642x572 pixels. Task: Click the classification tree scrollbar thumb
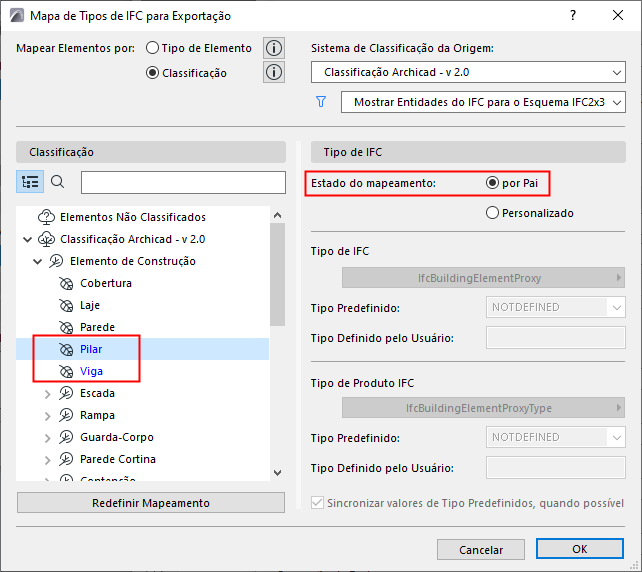click(x=278, y=274)
